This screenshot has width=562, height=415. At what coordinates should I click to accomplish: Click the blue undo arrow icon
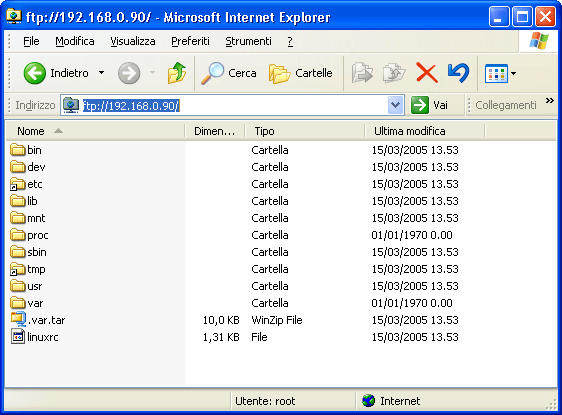pyautogui.click(x=458, y=73)
